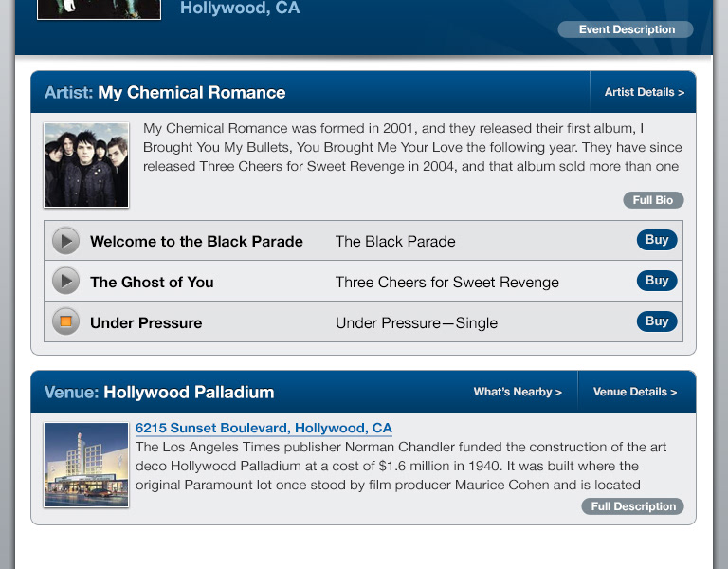728x569 pixels.
Task: Select 'Under Pressure—Single' album name
Action: click(x=416, y=322)
